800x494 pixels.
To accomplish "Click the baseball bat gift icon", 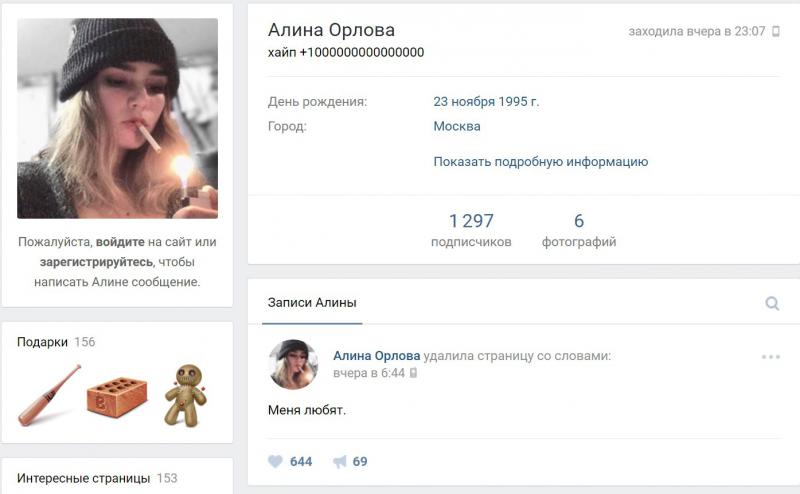I will 49,395.
